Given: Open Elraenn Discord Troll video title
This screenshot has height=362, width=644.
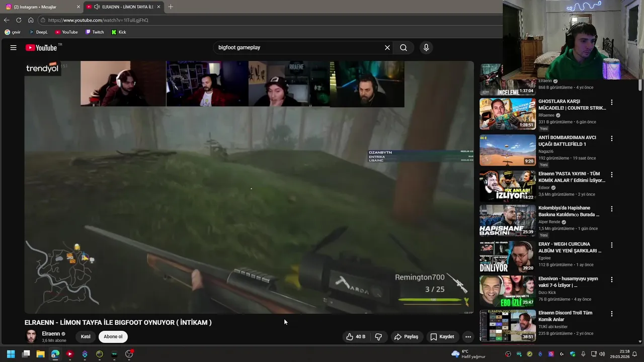Looking at the screenshot, I should [566, 316].
